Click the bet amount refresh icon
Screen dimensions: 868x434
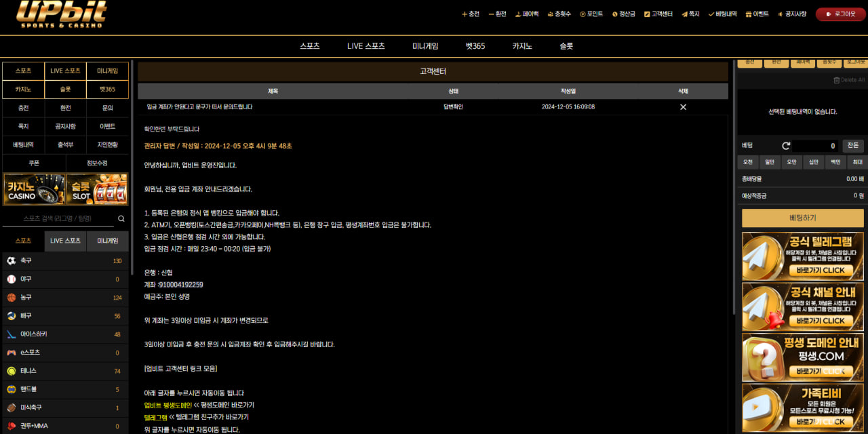(786, 146)
